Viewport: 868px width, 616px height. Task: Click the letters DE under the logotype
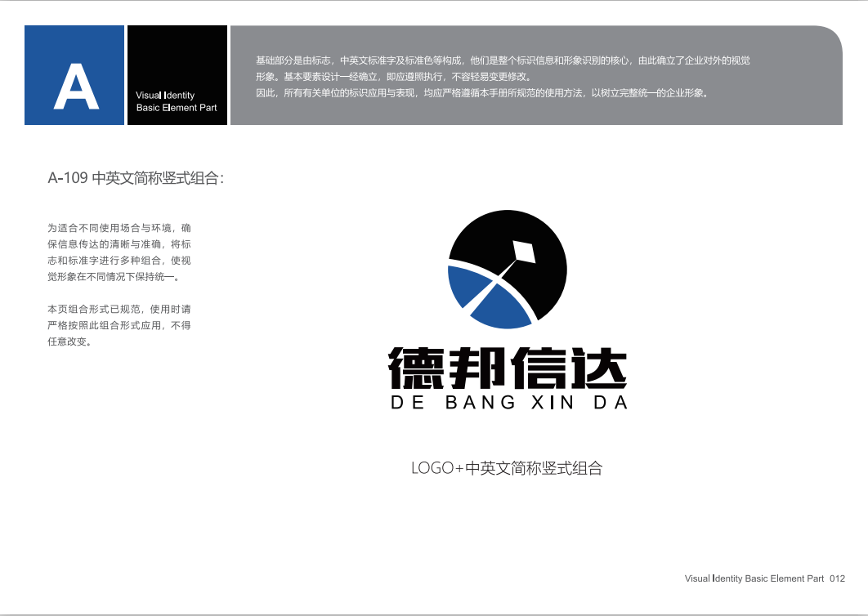pyautogui.click(x=408, y=403)
